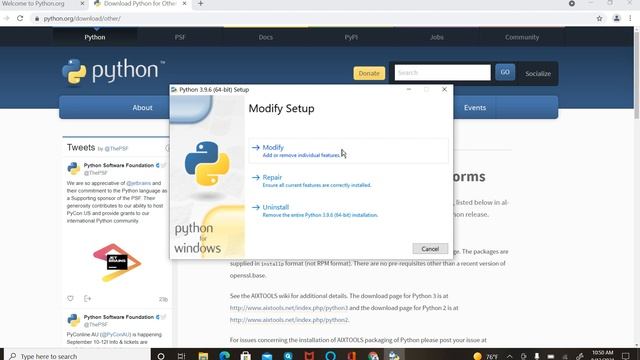This screenshot has height=360, width=640.
Task: Open notification center on taskbar
Action: (x=626, y=356)
